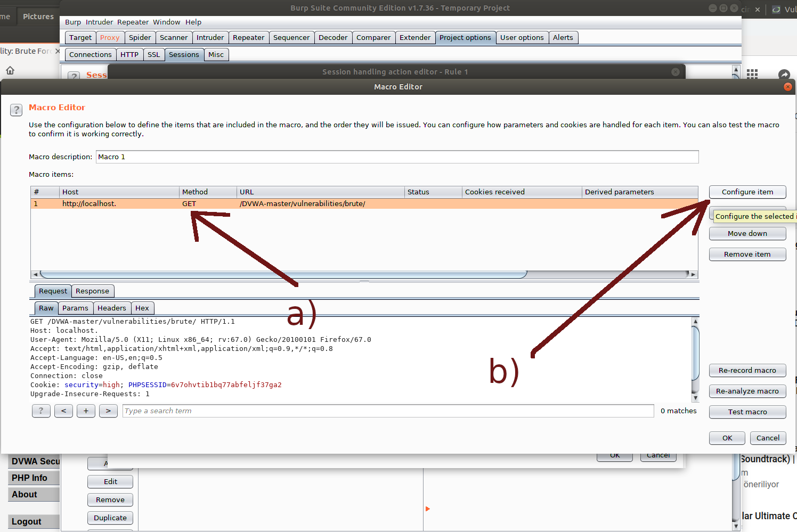This screenshot has height=532, width=797.
Task: Open the Help menu
Action: [193, 22]
